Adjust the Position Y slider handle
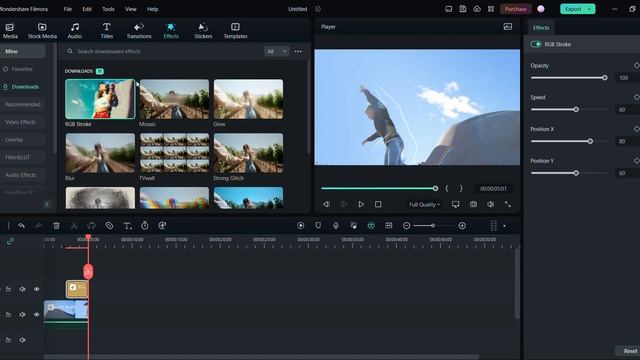 click(576, 173)
